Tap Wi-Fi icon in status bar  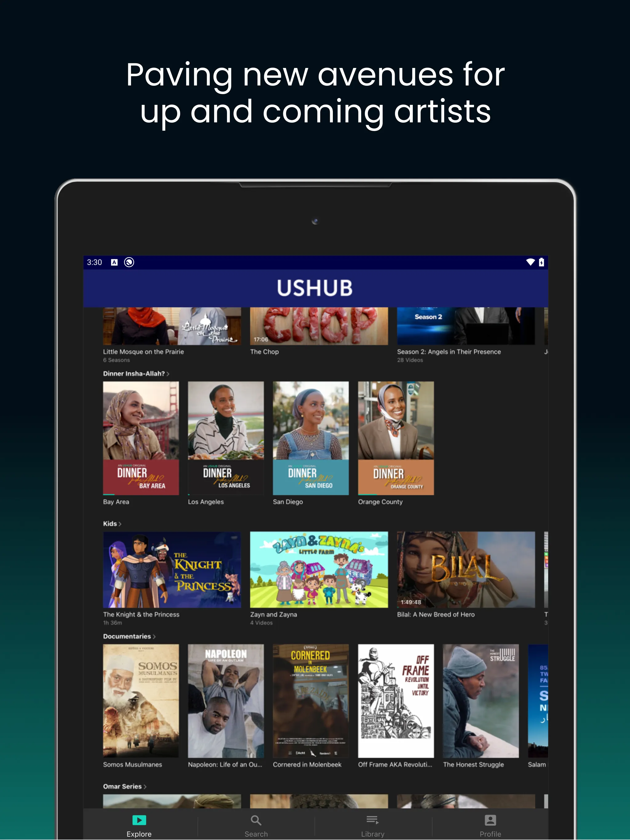tap(530, 262)
